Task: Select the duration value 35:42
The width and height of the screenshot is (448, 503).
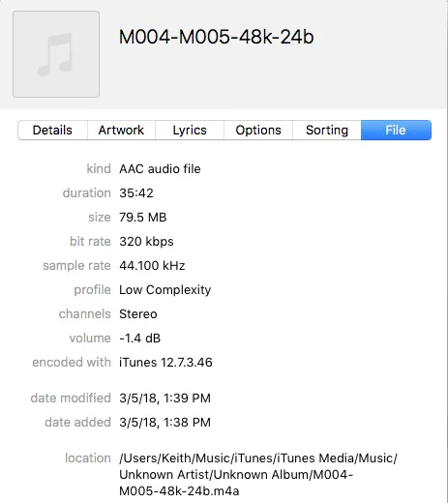Action: 136,193
